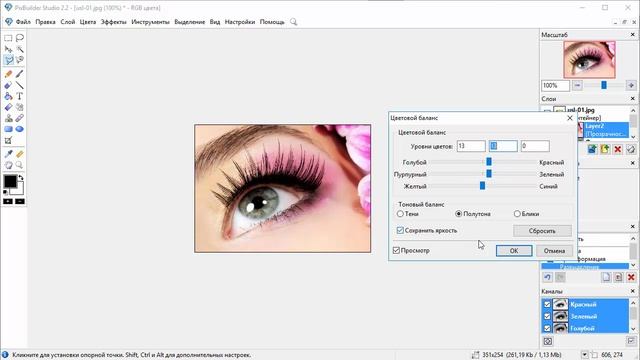
Task: Open the Инструменты menu
Action: pos(150,22)
